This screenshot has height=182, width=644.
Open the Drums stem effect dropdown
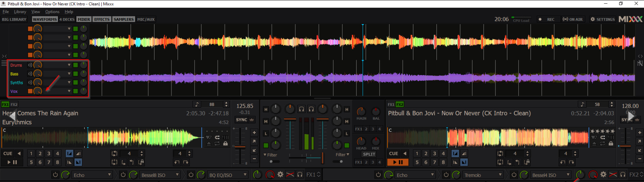(57, 65)
